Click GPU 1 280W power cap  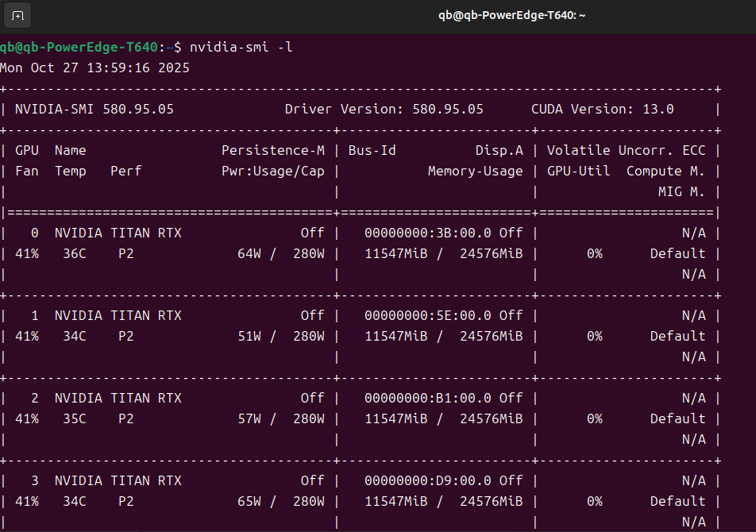click(x=309, y=337)
